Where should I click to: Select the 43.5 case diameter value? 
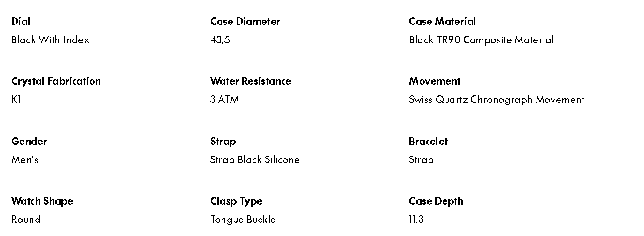pos(220,40)
